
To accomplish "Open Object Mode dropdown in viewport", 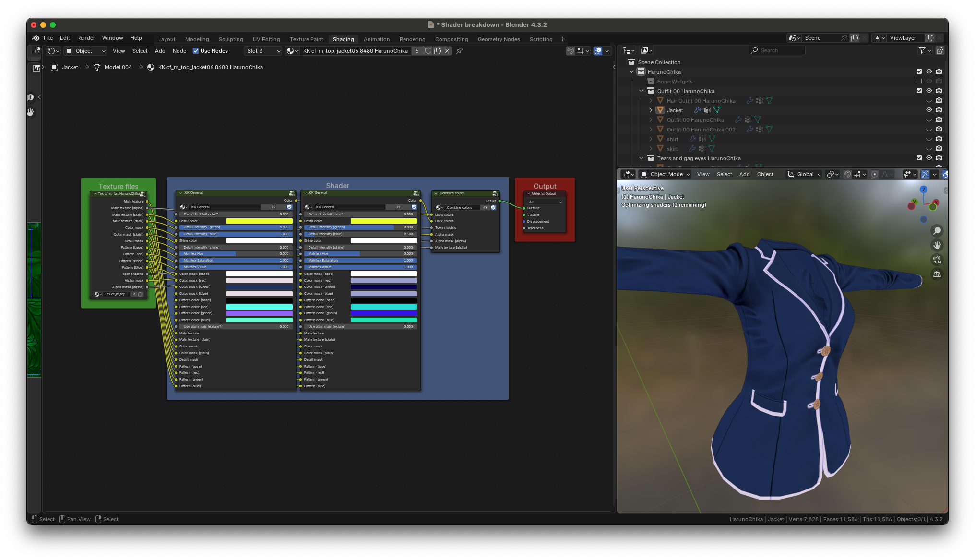I will point(665,174).
